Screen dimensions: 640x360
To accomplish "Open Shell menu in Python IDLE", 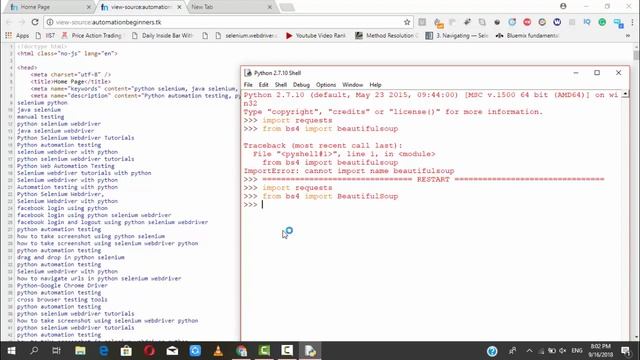I will point(281,85).
